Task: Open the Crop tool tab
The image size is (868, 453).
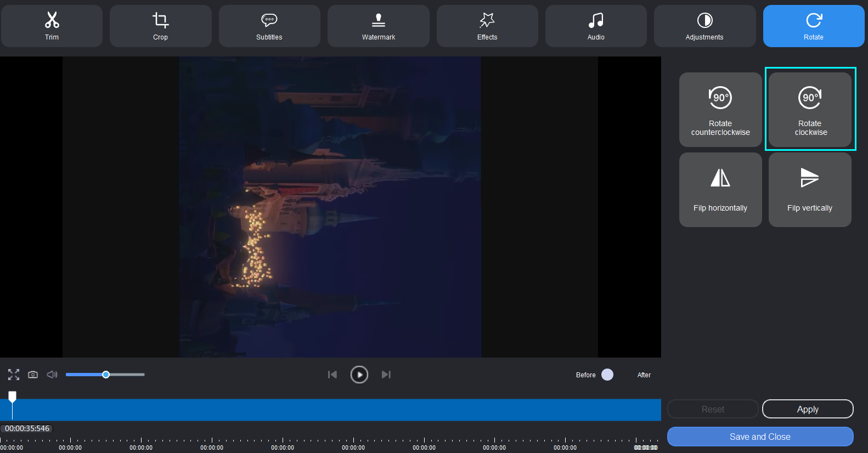Action: pos(161,26)
